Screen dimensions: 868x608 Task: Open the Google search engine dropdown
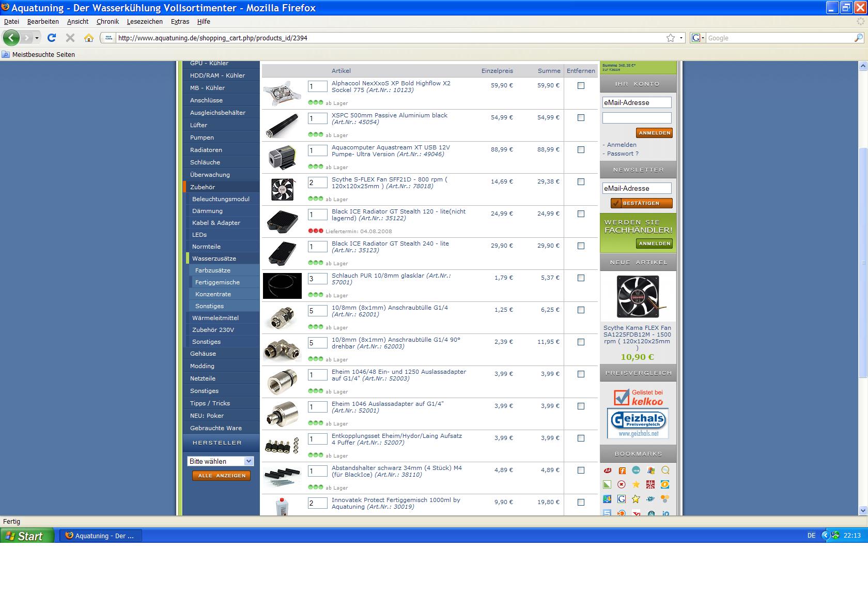pyautogui.click(x=698, y=38)
